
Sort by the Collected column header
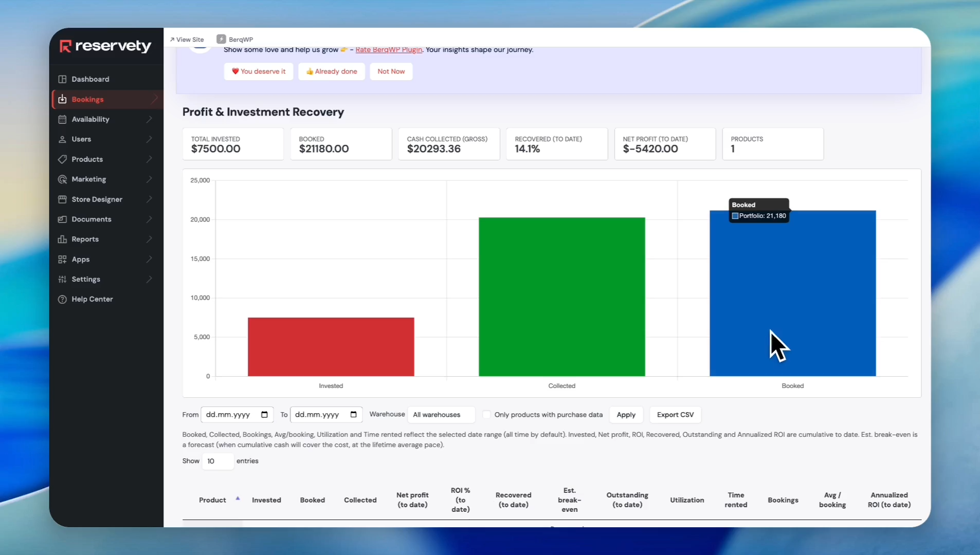point(360,500)
